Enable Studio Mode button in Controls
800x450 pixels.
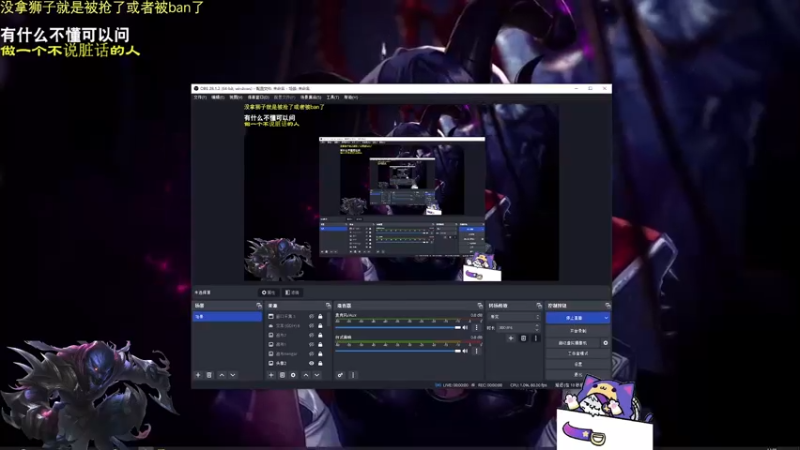pos(578,353)
